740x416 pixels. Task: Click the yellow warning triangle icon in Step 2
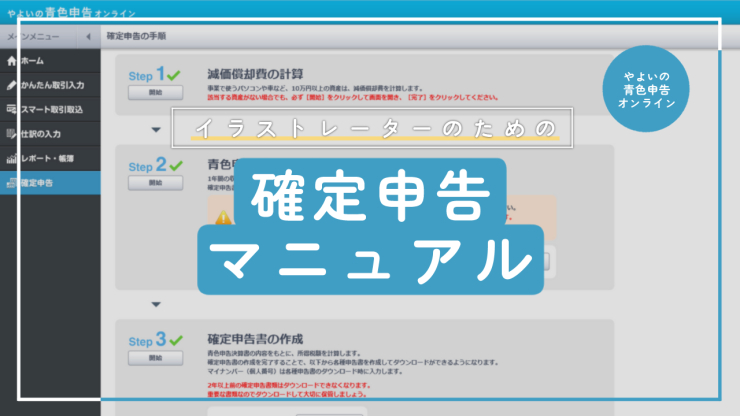(221, 215)
